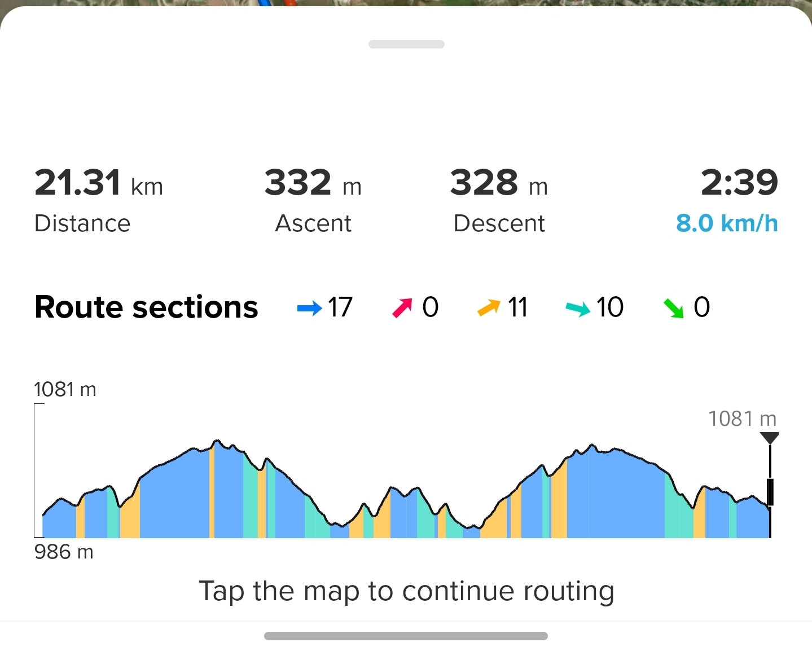
Task: Tap the 986 m minimum elevation label
Action: pyautogui.click(x=64, y=552)
